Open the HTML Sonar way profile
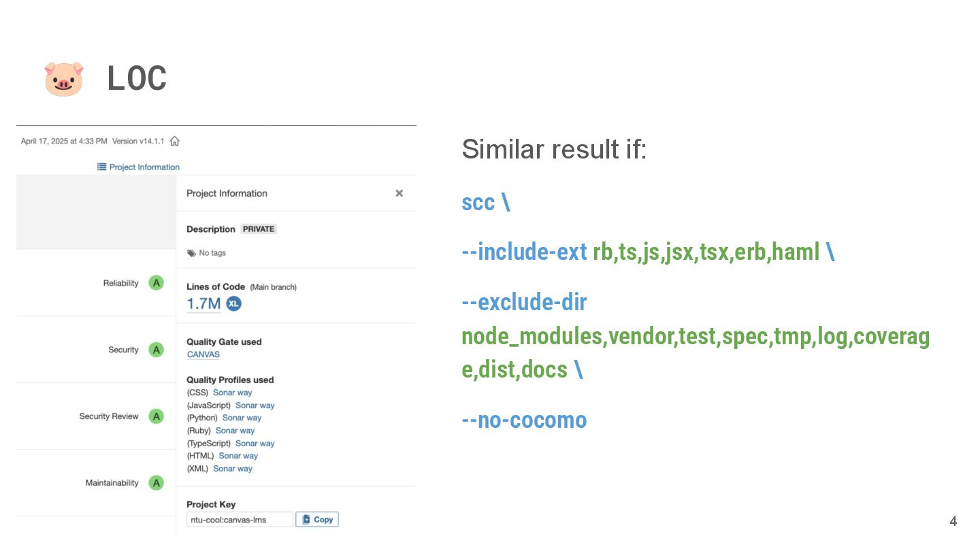Viewport: 980px width, 551px height. click(239, 456)
